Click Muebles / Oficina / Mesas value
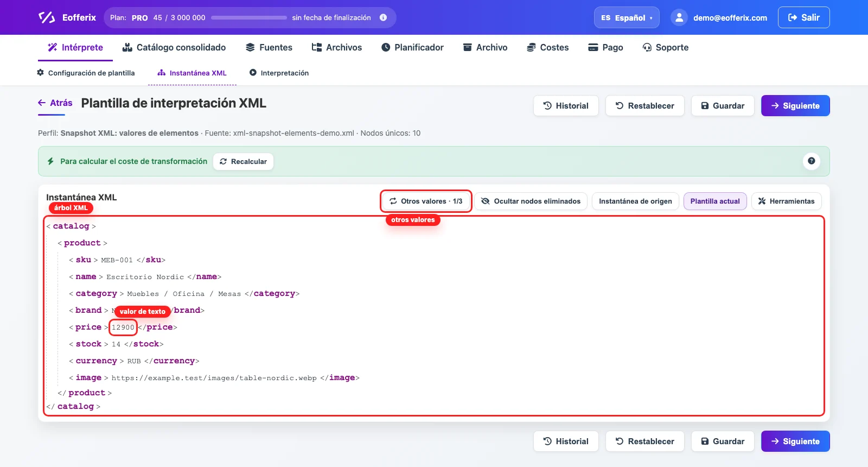The image size is (868, 467). coord(184,294)
